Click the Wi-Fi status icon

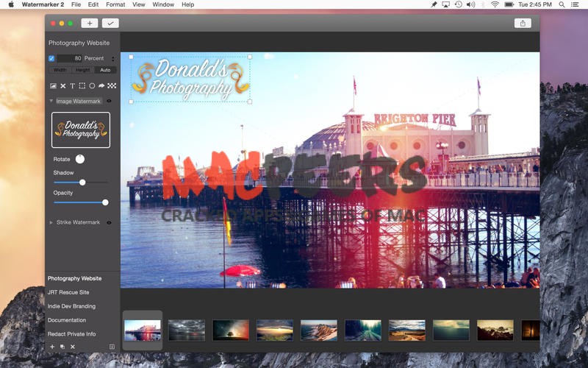[x=495, y=4]
